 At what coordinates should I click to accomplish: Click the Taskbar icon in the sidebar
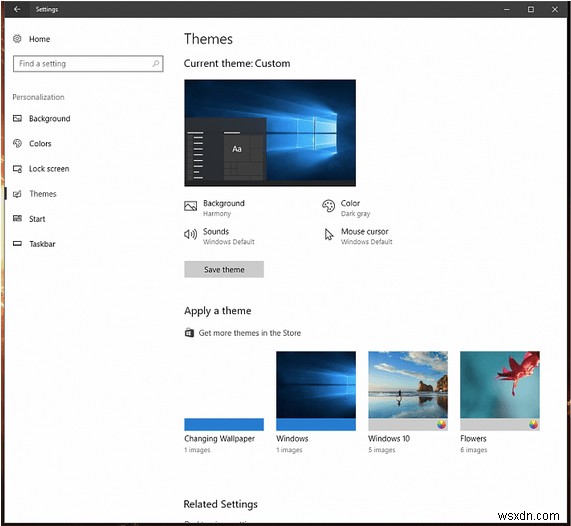[x=17, y=244]
